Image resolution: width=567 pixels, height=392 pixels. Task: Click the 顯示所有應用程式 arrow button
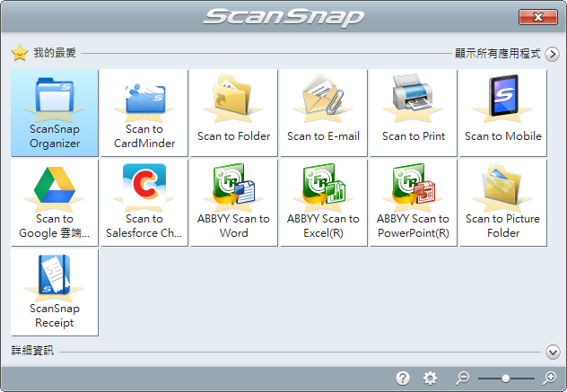pyautogui.click(x=553, y=54)
